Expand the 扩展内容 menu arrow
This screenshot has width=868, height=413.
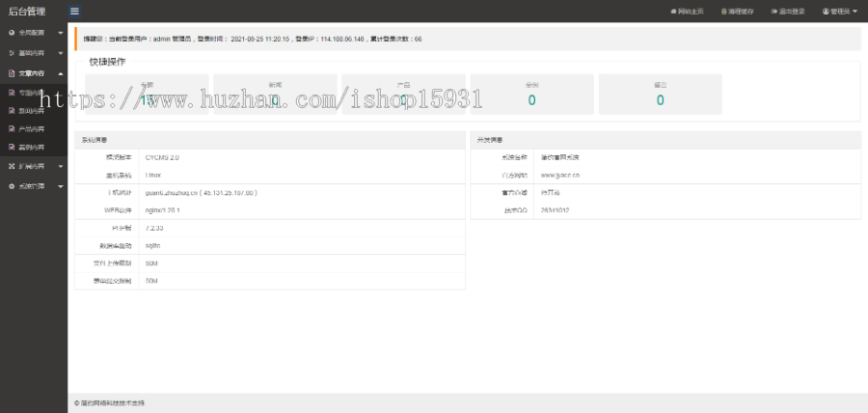(61, 166)
